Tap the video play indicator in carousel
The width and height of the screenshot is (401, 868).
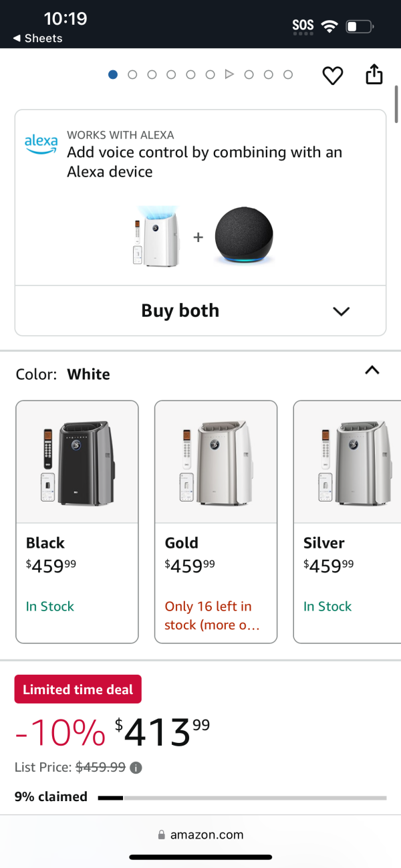tap(229, 74)
